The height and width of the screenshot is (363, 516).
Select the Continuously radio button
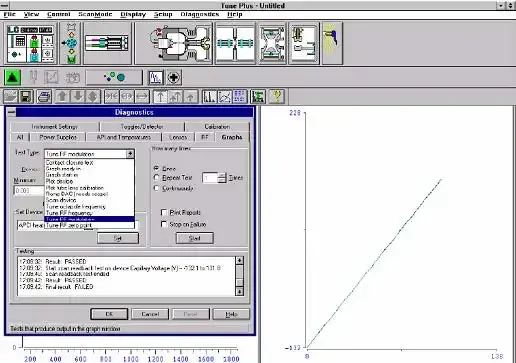pyautogui.click(x=156, y=188)
